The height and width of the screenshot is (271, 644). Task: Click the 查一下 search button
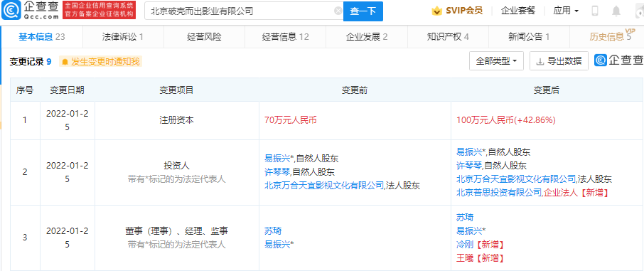pos(363,11)
